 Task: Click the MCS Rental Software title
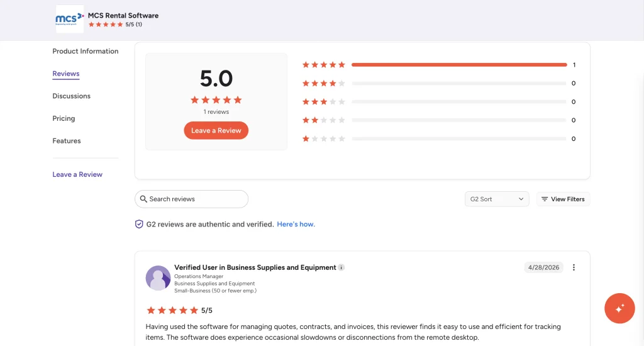[x=123, y=15]
